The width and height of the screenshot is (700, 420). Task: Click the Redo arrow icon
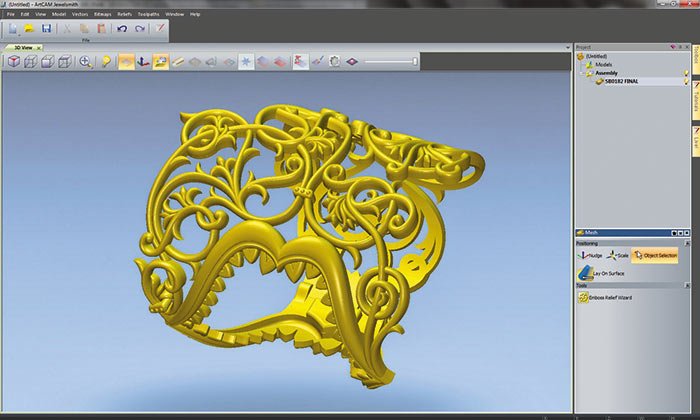138,29
